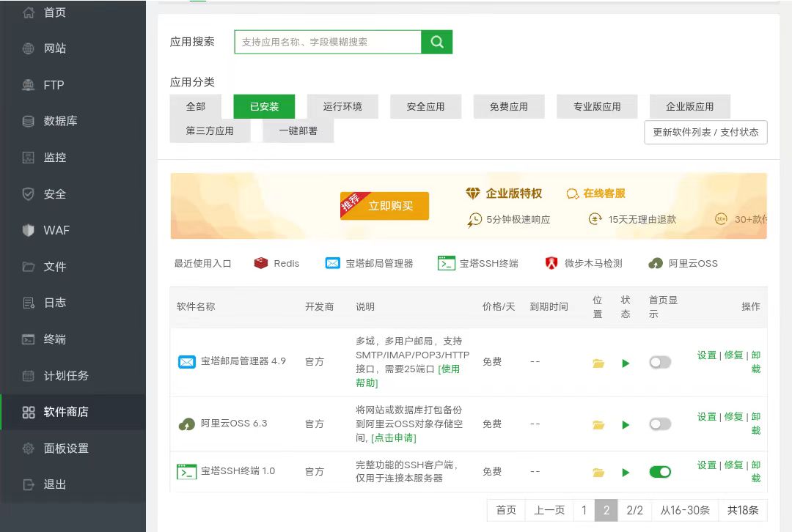Select the 第三方应用 category tab
This screenshot has height=532, width=792.
click(210, 130)
